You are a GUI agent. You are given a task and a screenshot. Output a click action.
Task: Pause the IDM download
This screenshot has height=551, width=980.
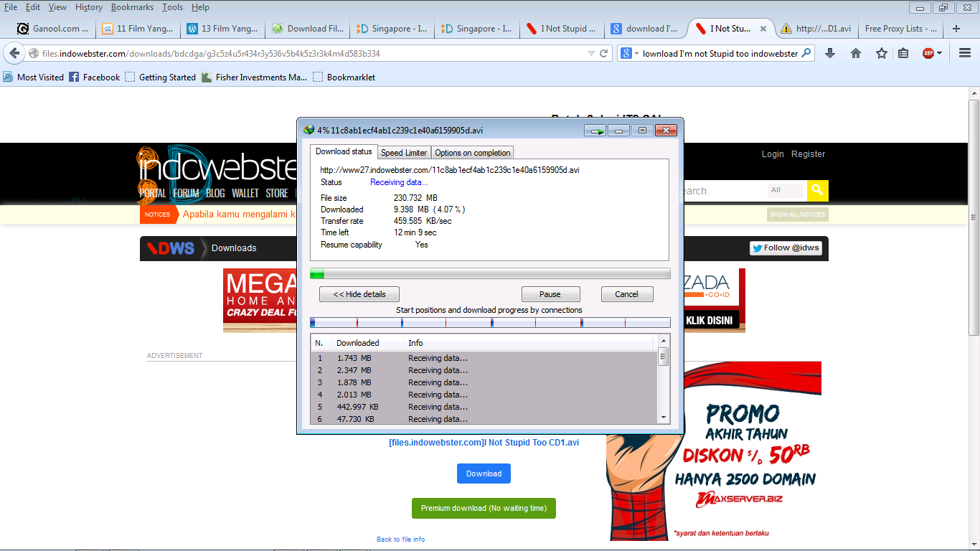click(550, 294)
